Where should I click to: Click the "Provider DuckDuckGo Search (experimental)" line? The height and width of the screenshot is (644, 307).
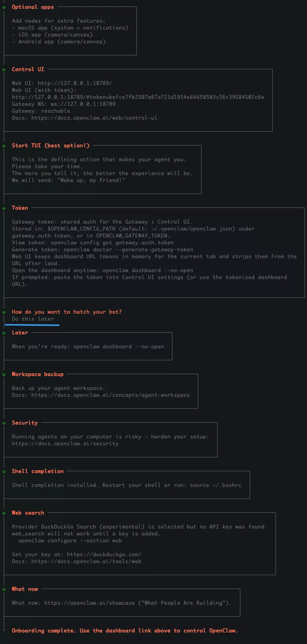(140, 527)
